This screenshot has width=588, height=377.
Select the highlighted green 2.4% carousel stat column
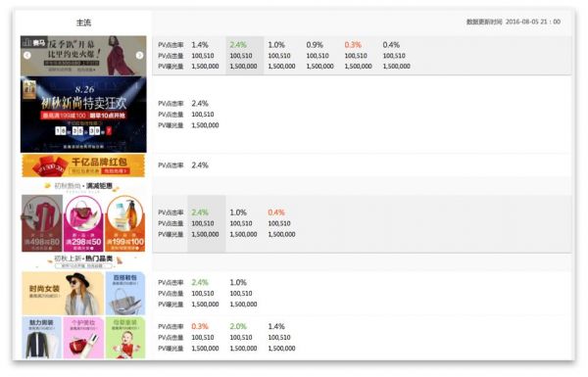tap(244, 56)
